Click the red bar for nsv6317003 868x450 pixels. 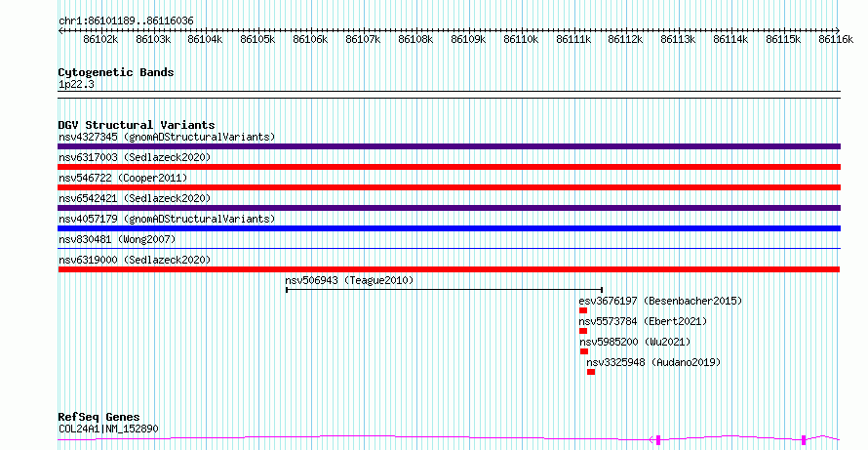click(x=449, y=167)
